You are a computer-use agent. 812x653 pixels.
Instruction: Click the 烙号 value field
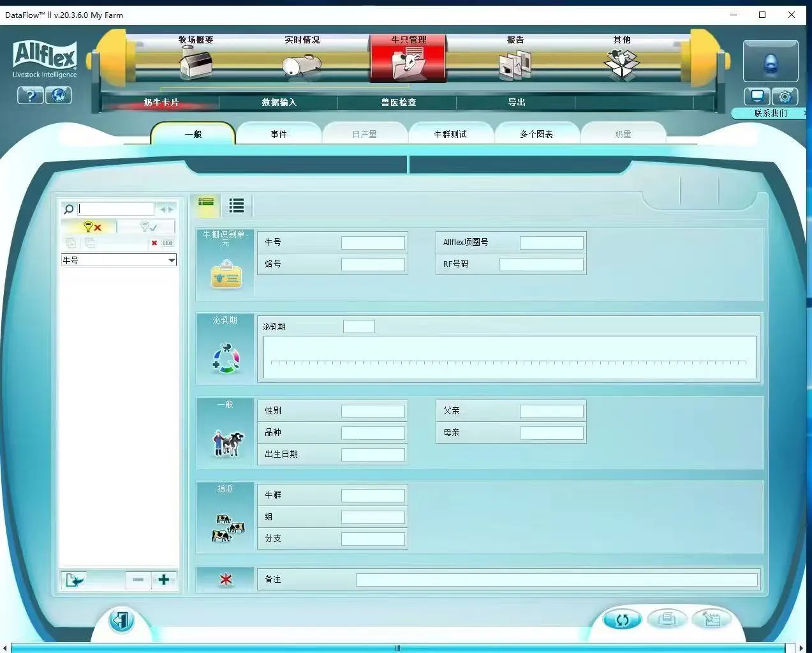(x=373, y=264)
